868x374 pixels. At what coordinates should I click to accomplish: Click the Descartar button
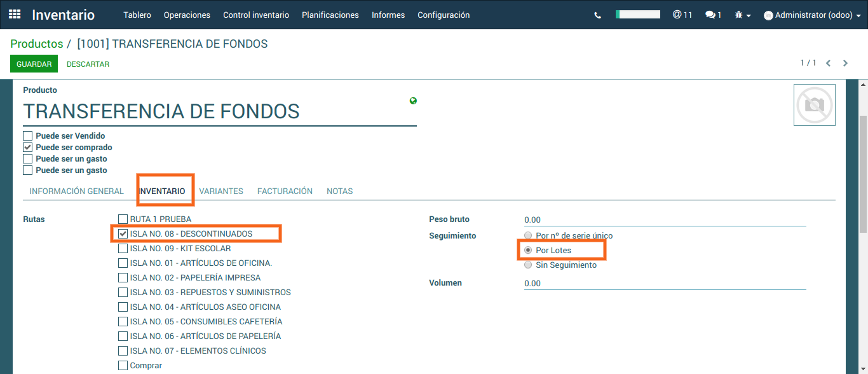coord(88,64)
